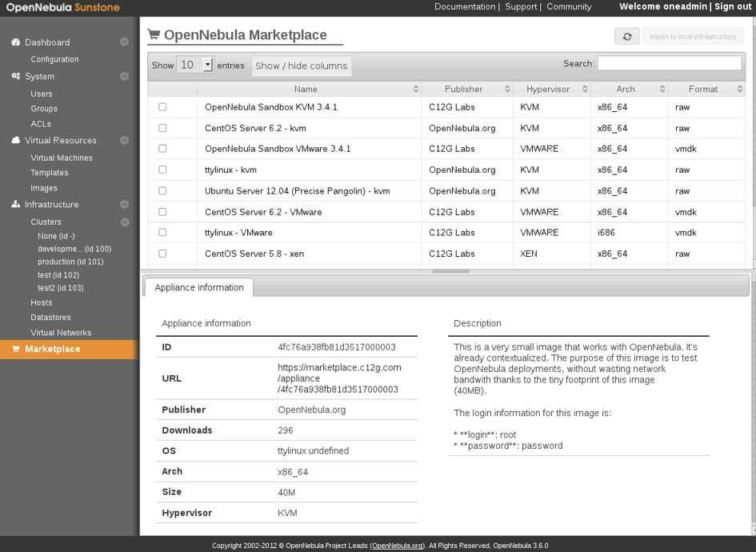Click the Infrastructure network icon

[x=15, y=204]
